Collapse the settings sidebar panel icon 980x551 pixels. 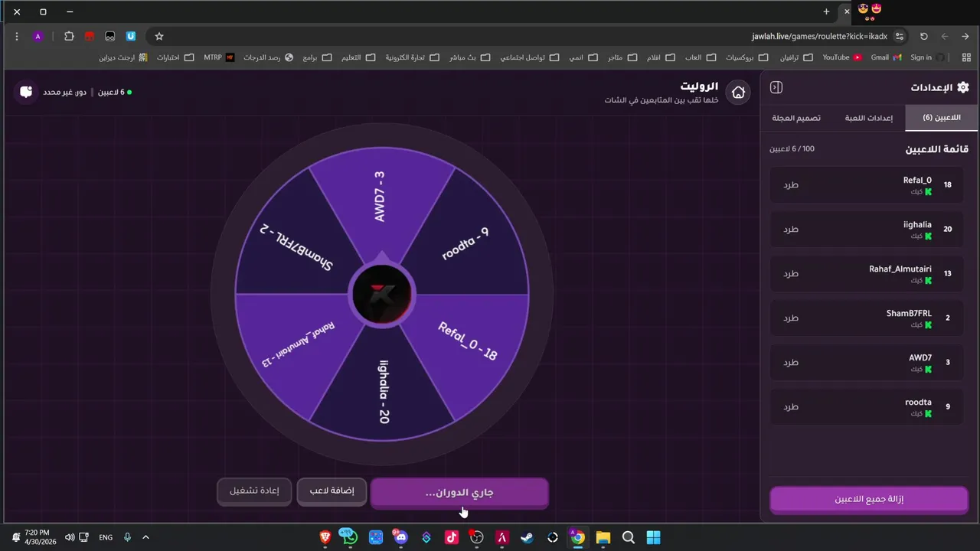pos(776,87)
